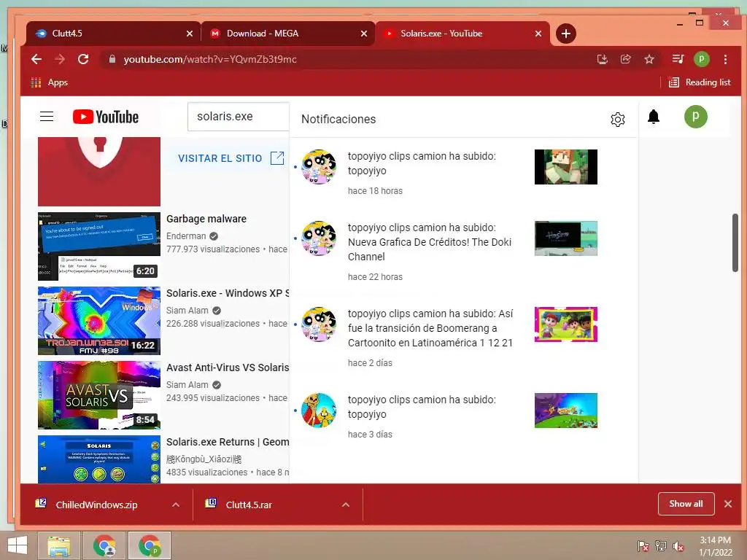Open the media control icon
The width and height of the screenshot is (747, 560).
tap(678, 59)
